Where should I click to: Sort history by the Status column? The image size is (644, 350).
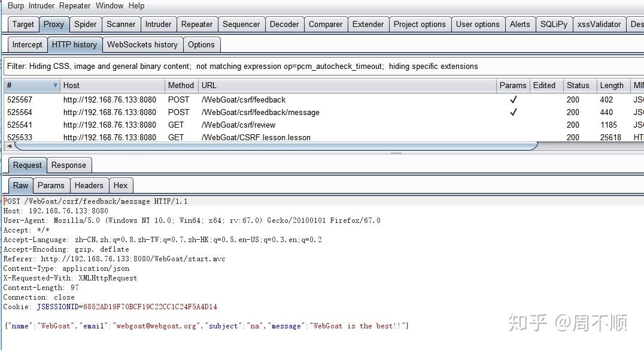[x=578, y=86]
